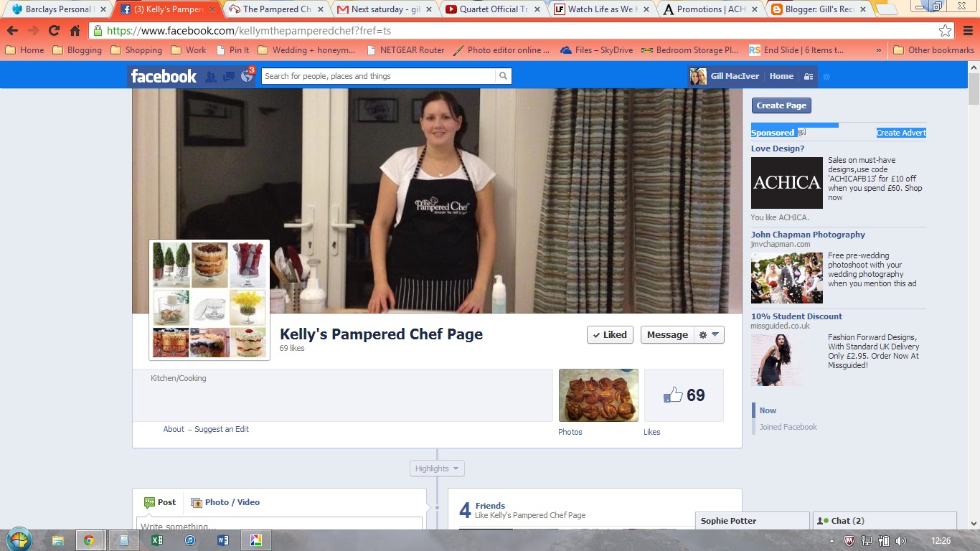Click Facebook search input field
Image resolution: width=980 pixels, height=551 pixels.
coord(378,76)
